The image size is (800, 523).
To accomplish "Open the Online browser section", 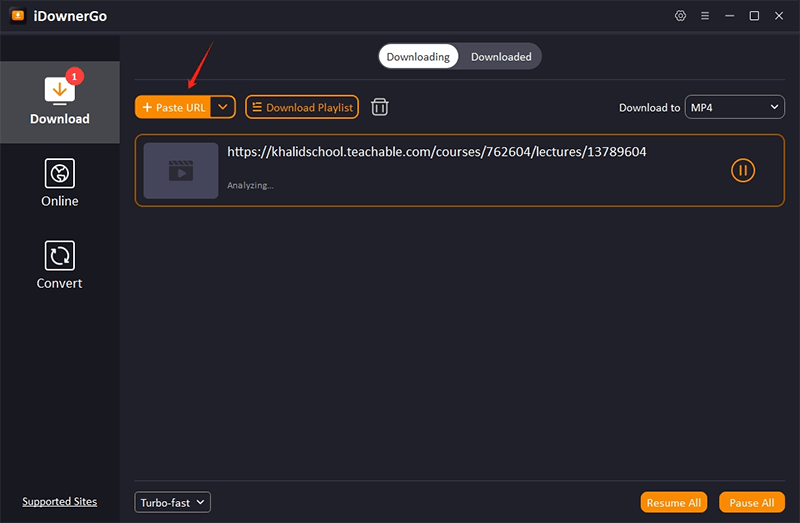I will [x=59, y=183].
